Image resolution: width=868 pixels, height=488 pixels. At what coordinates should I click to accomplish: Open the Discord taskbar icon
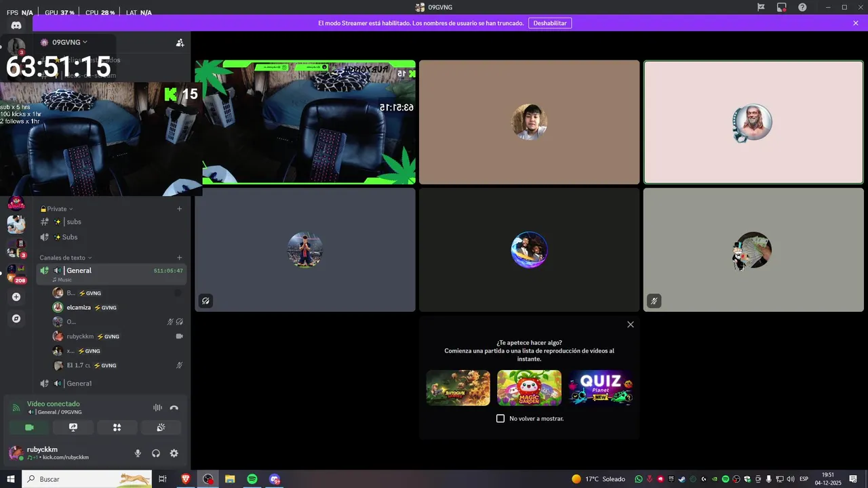(274, 479)
